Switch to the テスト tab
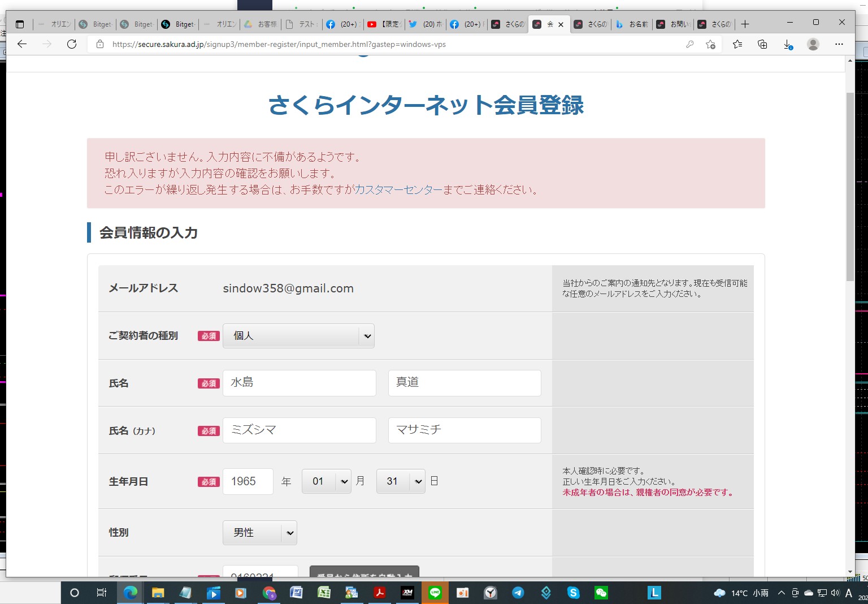868x604 pixels. tap(302, 24)
